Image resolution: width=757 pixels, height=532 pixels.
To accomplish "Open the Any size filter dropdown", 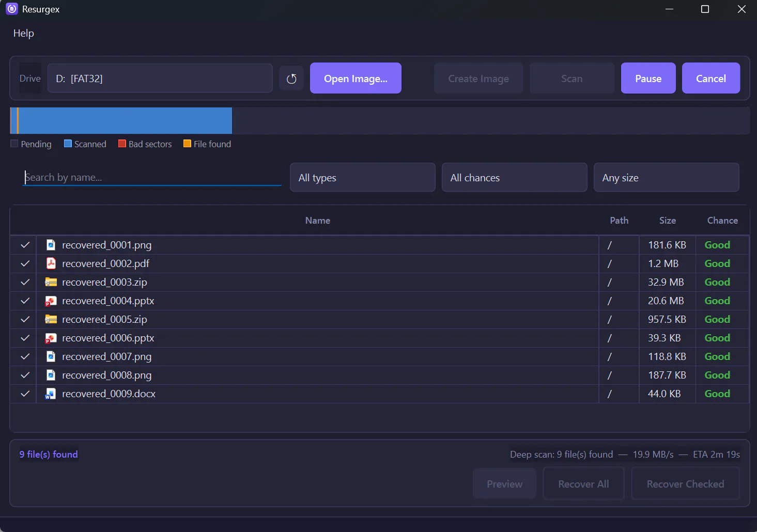I will [x=667, y=178].
